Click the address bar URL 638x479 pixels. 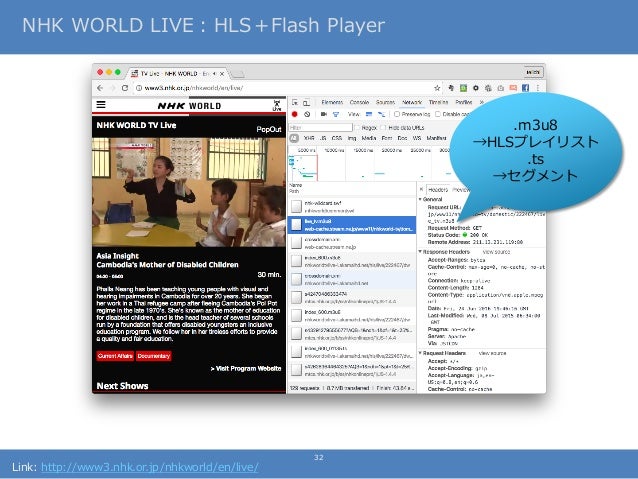194,88
